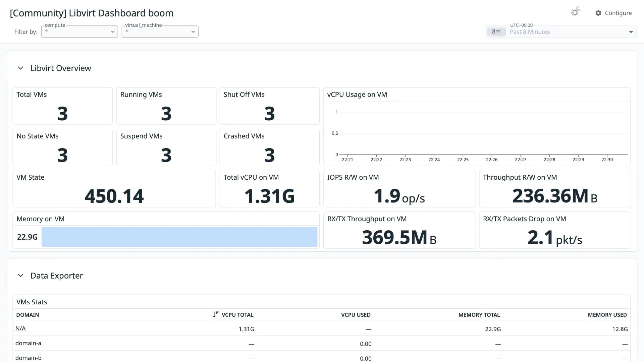
Task: Collapse the Libvirt Overview section
Action: pos(20,68)
